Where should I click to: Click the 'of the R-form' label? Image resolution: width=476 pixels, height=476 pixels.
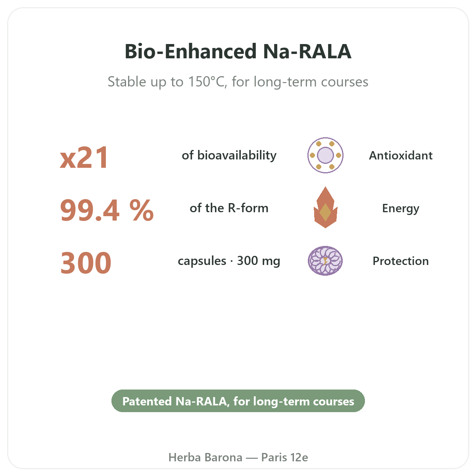point(229,208)
